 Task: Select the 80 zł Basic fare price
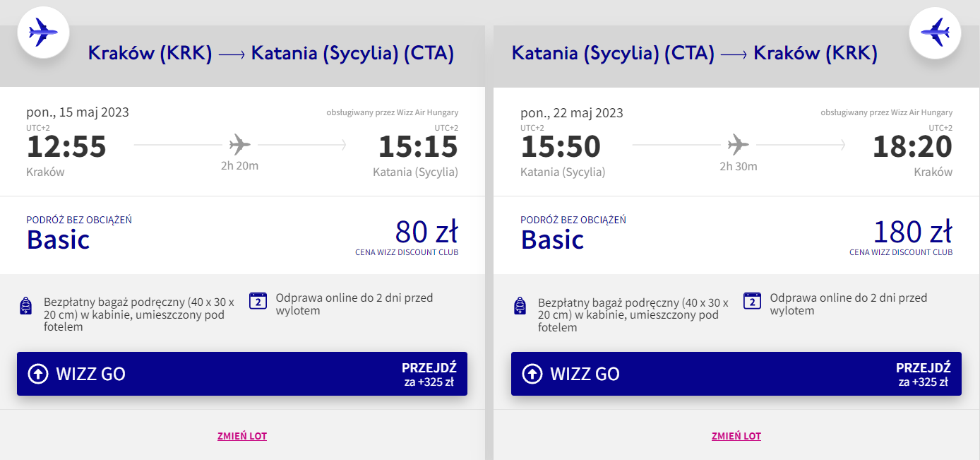(426, 232)
